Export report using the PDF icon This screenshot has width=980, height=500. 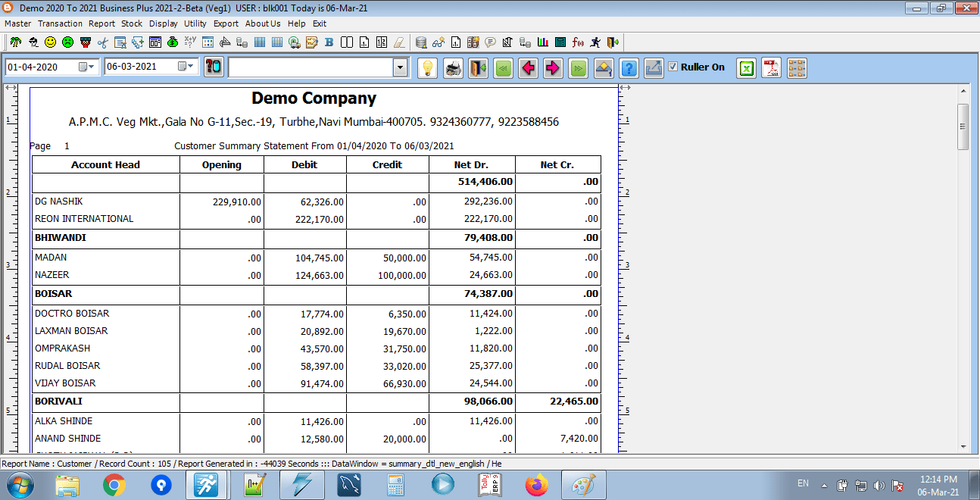(x=771, y=68)
